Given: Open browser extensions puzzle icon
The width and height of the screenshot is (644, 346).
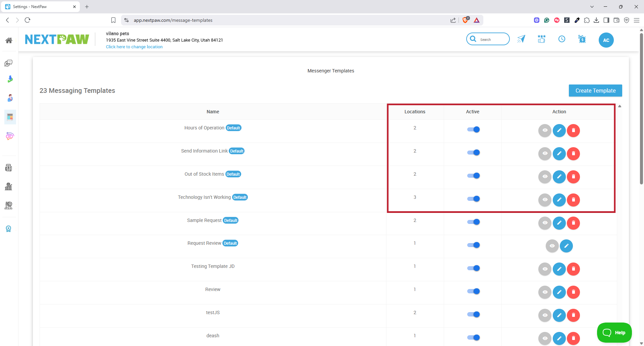Looking at the screenshot, I should point(587,20).
